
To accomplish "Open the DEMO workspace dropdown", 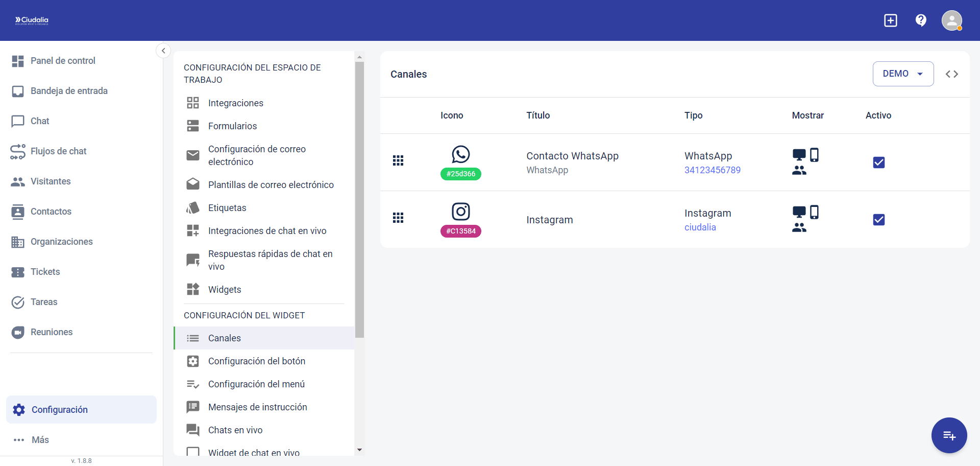I will click(902, 74).
